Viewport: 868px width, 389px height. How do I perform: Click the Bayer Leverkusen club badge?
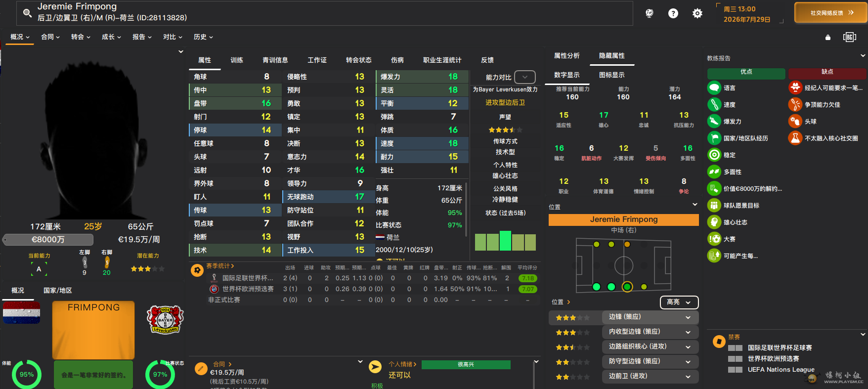(x=165, y=319)
